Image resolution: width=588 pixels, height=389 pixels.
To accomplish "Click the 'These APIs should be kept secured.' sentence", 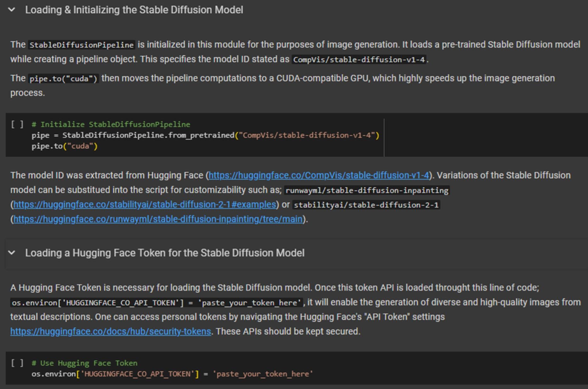I will 288,331.
